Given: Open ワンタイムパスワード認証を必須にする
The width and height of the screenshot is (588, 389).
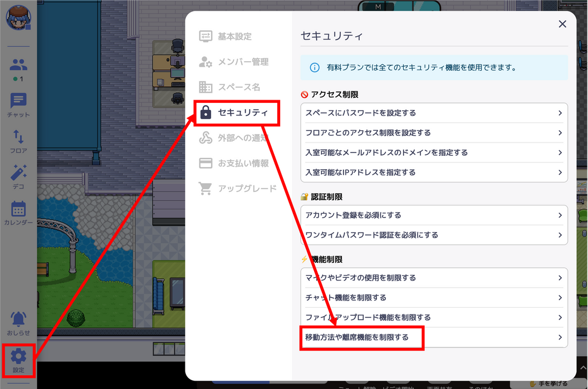Looking at the screenshot, I should 434,235.
